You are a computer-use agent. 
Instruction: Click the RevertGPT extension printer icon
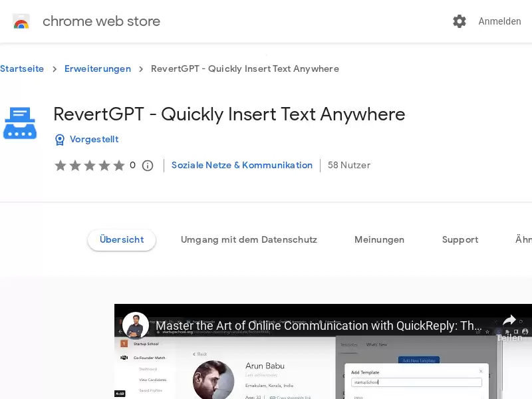pos(20,123)
